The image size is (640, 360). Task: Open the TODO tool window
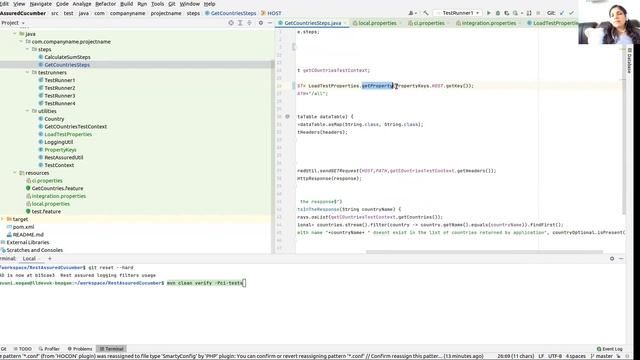[22, 349]
